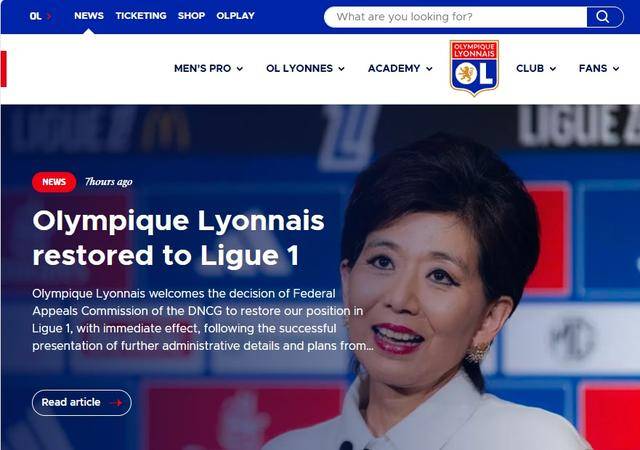This screenshot has height=450, width=640.
Task: Open the ACADEMY dropdown menu
Action: pos(400,68)
